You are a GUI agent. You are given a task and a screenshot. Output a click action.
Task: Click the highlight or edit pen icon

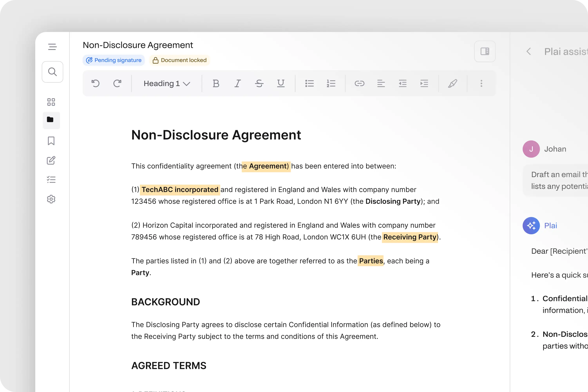pyautogui.click(x=452, y=83)
